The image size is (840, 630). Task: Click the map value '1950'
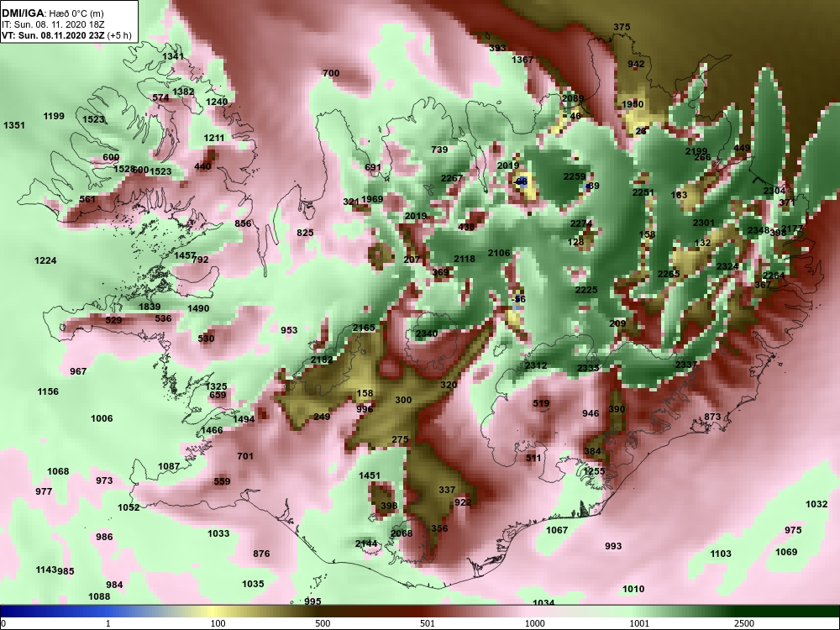(633, 104)
